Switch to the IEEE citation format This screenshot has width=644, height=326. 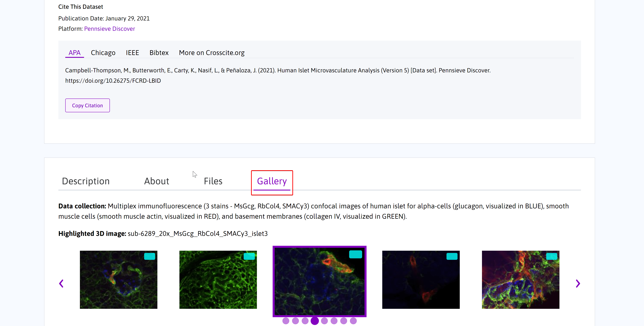(x=132, y=53)
